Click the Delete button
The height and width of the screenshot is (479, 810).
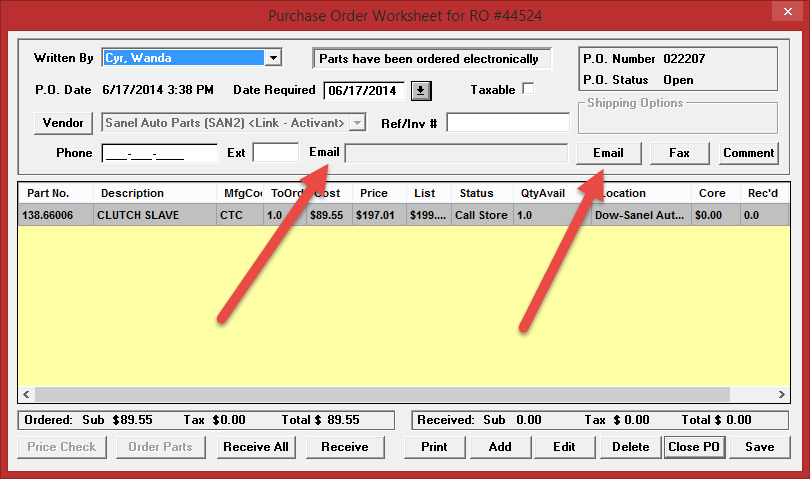coord(631,447)
